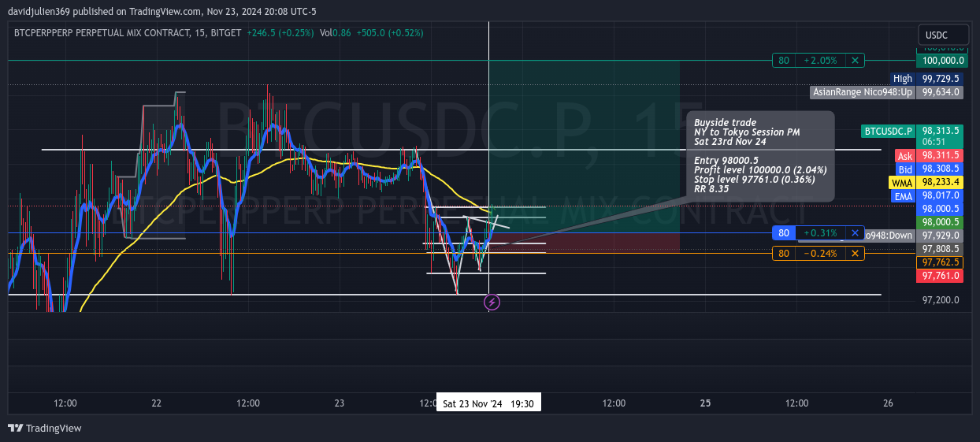
Task: Select the 80 quantity on +2.05% order
Action: coord(783,60)
